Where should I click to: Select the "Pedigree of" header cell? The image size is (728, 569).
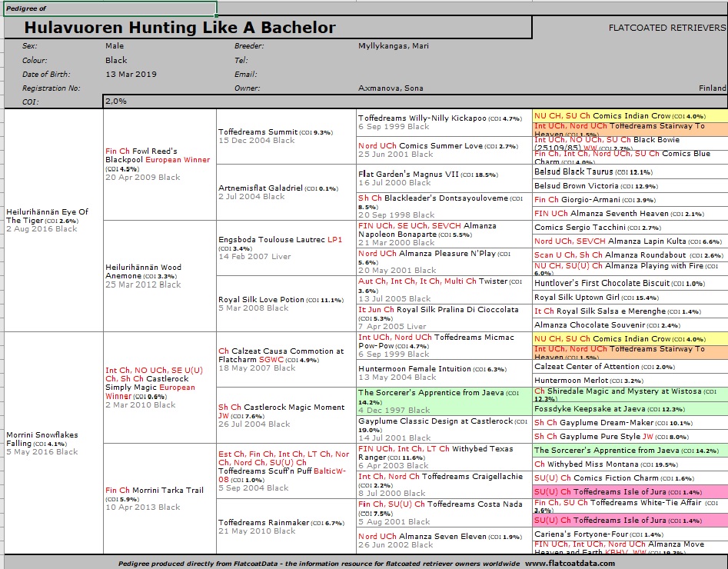pos(111,8)
